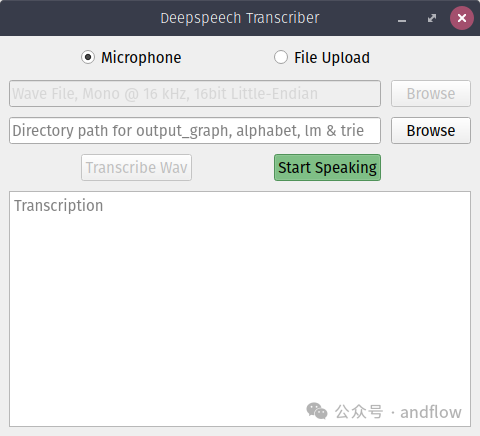Click the Deepspeech Transcriber title text
The width and height of the screenshot is (480, 436).
click(240, 18)
